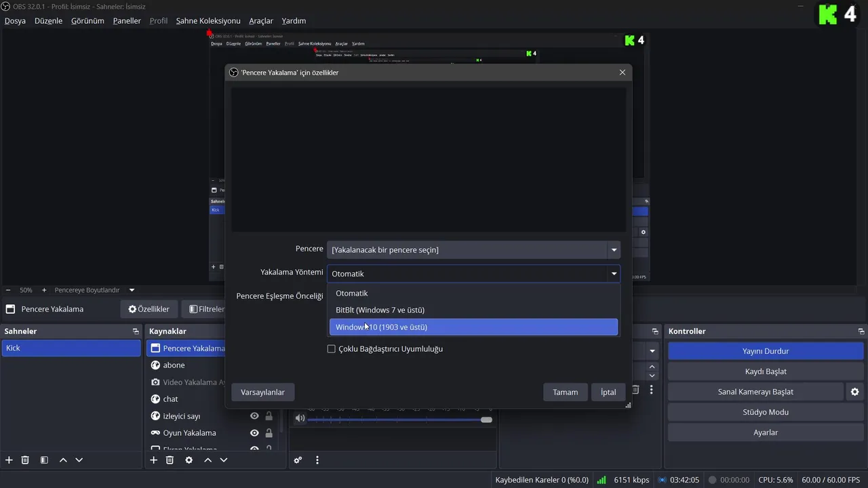Add a new scene with plus icon
Image resolution: width=868 pixels, height=488 pixels.
(x=9, y=460)
